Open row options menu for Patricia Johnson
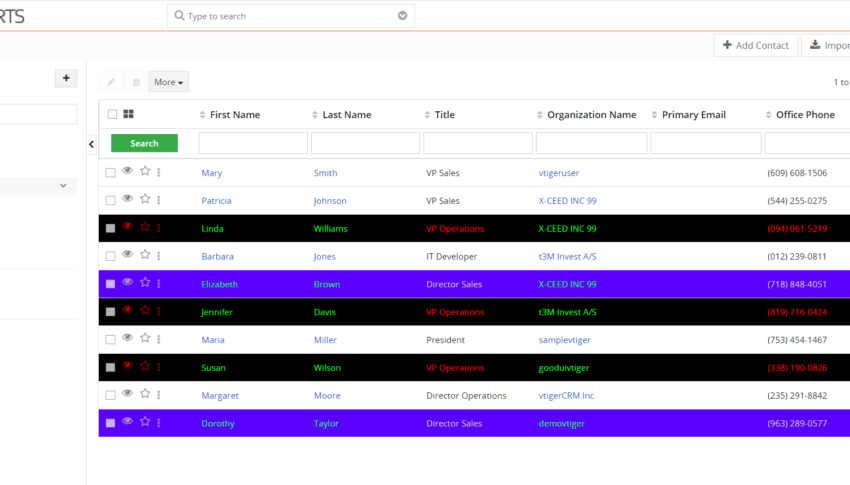Image resolution: width=850 pixels, height=485 pixels. click(159, 200)
